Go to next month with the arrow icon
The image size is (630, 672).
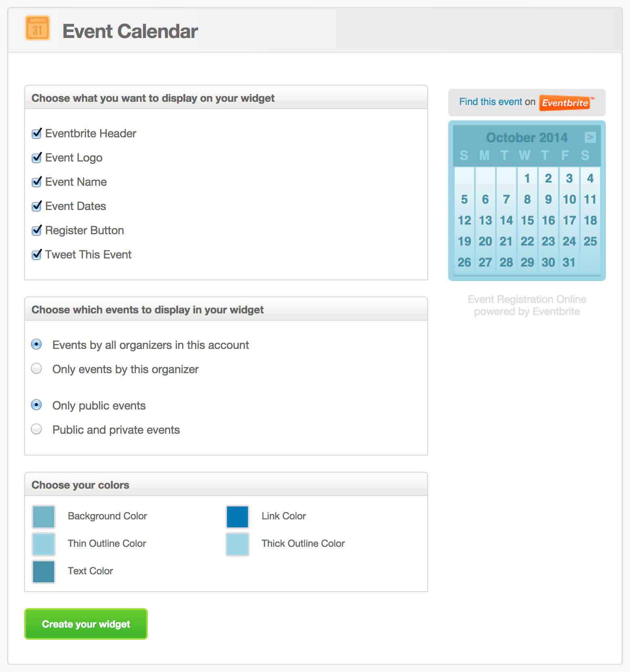point(590,137)
